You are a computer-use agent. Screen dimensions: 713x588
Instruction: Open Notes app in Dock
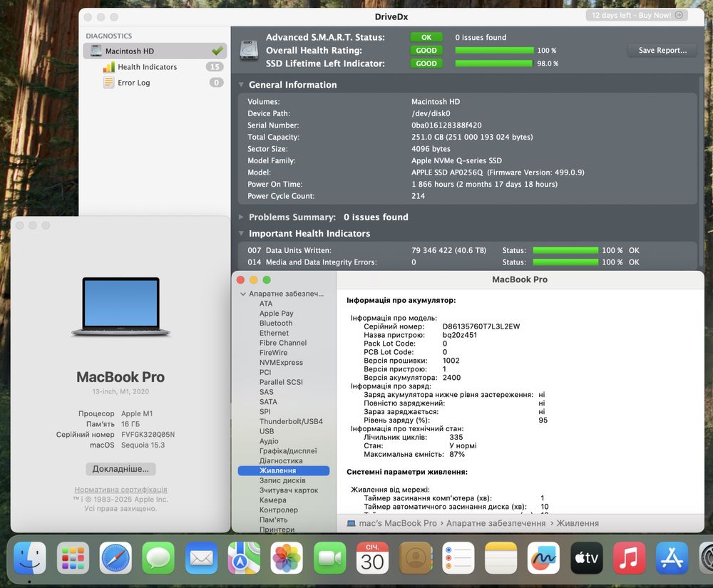[x=501, y=557]
